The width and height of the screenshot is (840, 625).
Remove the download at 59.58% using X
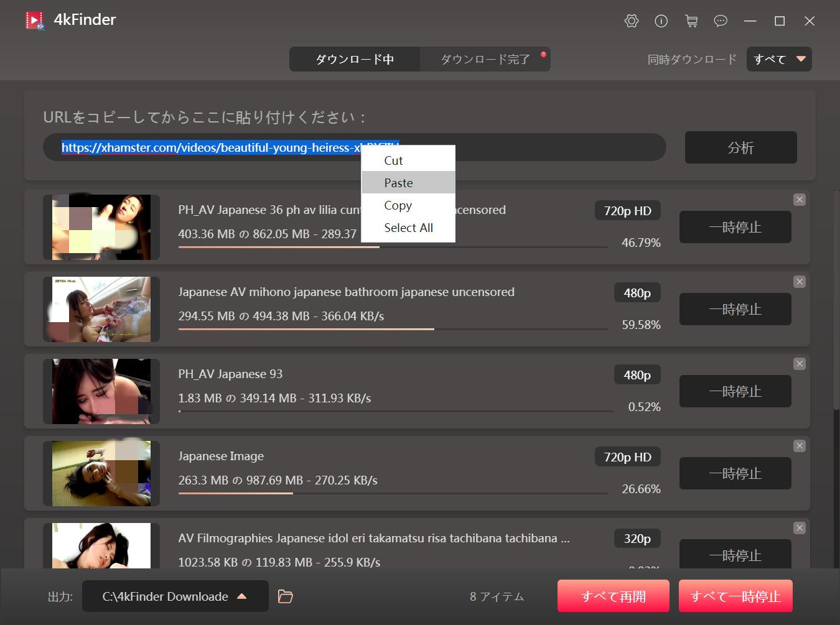pyautogui.click(x=800, y=282)
